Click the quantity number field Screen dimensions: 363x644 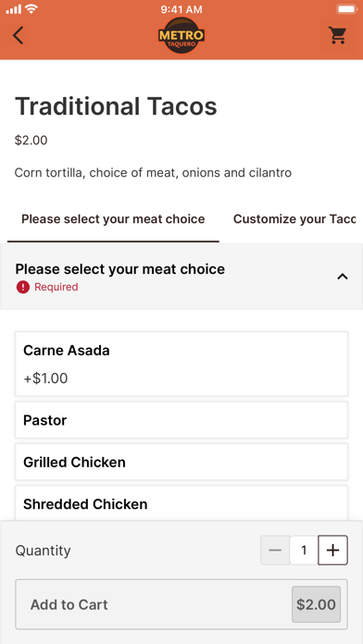(x=304, y=550)
